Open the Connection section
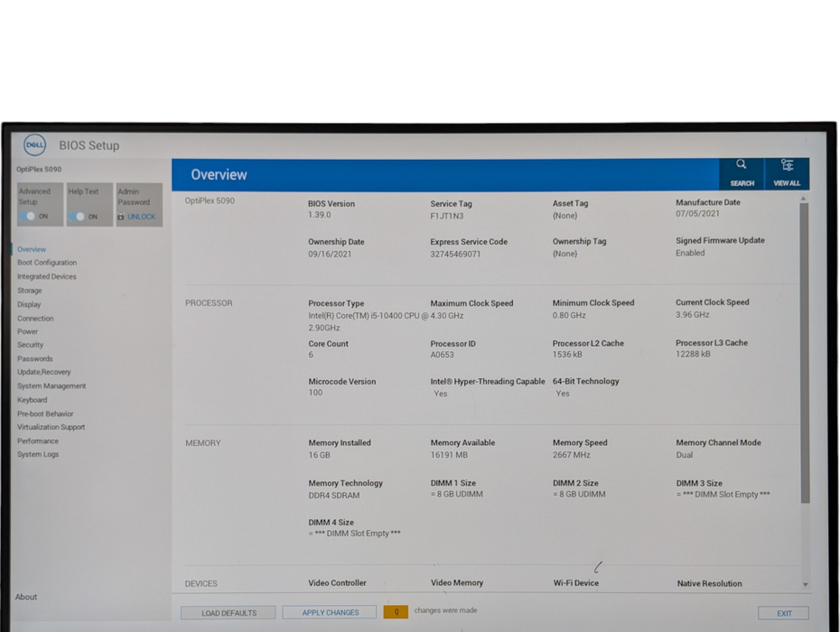This screenshot has height=632, width=840. click(35, 318)
